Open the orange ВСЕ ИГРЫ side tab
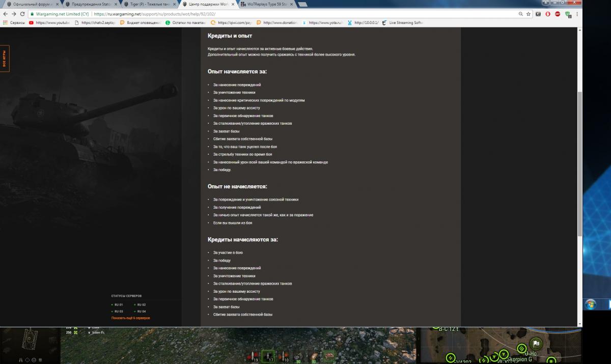The width and height of the screenshot is (611, 364). (5, 59)
